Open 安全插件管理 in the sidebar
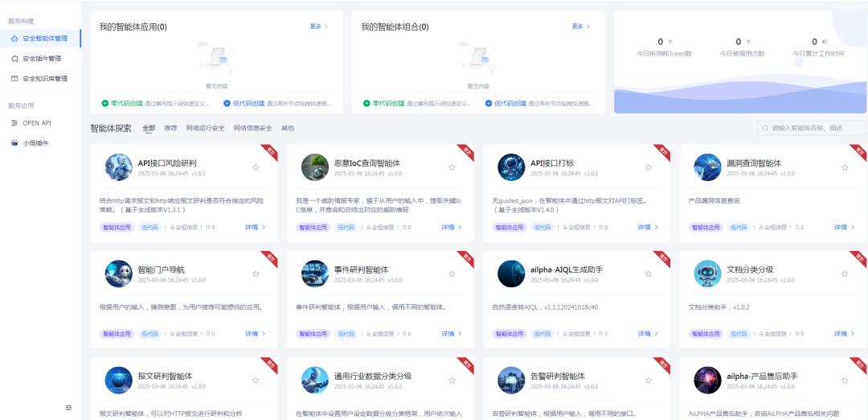The height and width of the screenshot is (420, 868). point(40,59)
